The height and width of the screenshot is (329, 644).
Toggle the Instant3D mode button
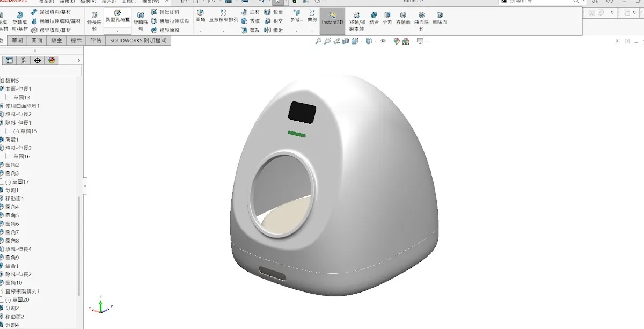click(332, 21)
